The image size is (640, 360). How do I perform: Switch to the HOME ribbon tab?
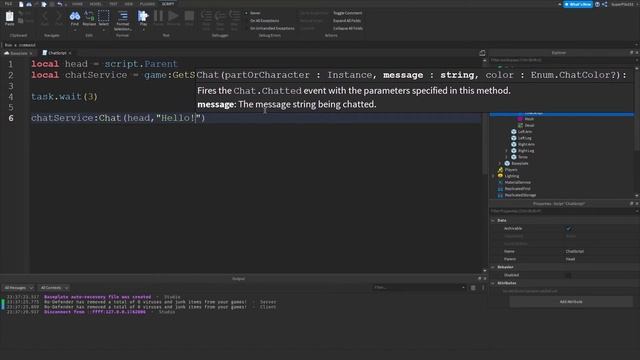[x=77, y=4]
